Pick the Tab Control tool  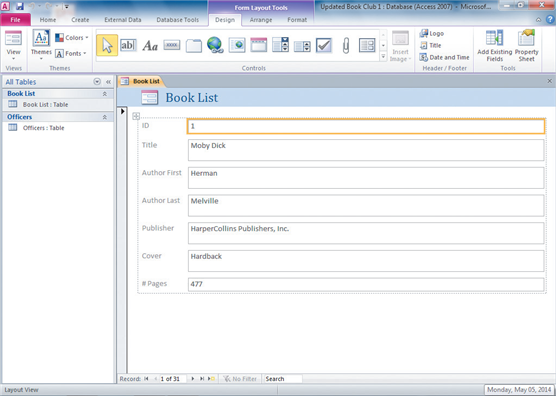[194, 46]
